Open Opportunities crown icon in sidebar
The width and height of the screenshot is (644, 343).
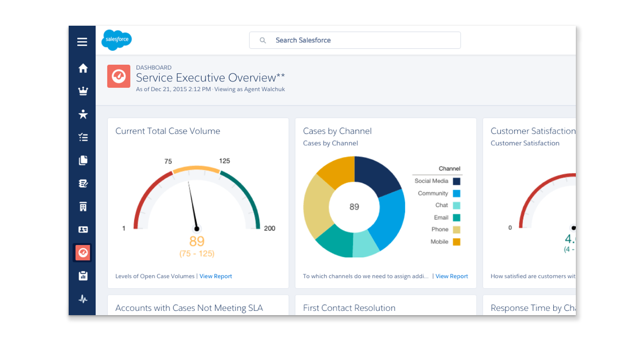83,91
